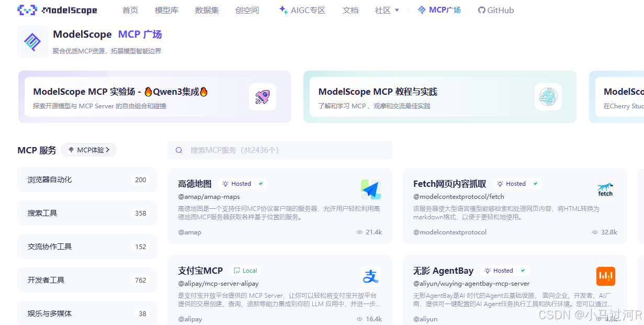644x325 pixels.
Task: Click the @modelcontextprotocol author link
Action: 450,232
